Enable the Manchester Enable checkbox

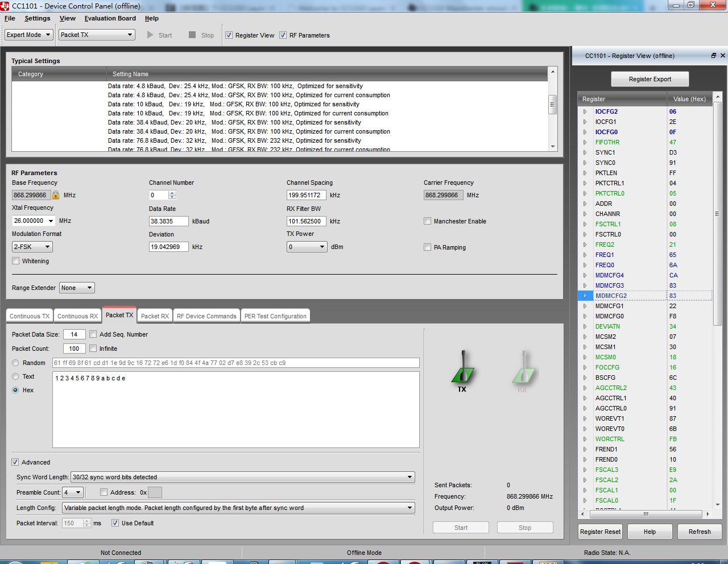[x=427, y=221]
